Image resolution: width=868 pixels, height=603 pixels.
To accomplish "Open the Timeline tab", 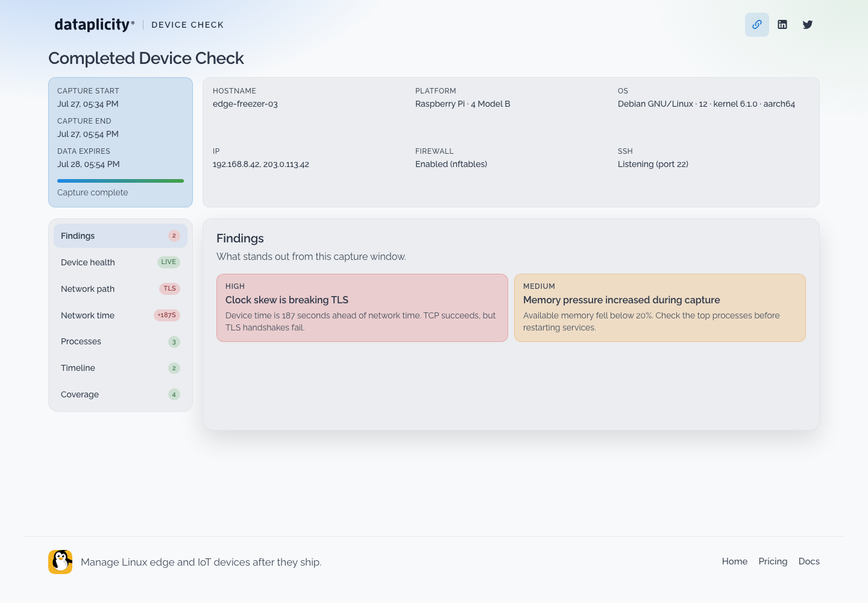I will 121,368.
